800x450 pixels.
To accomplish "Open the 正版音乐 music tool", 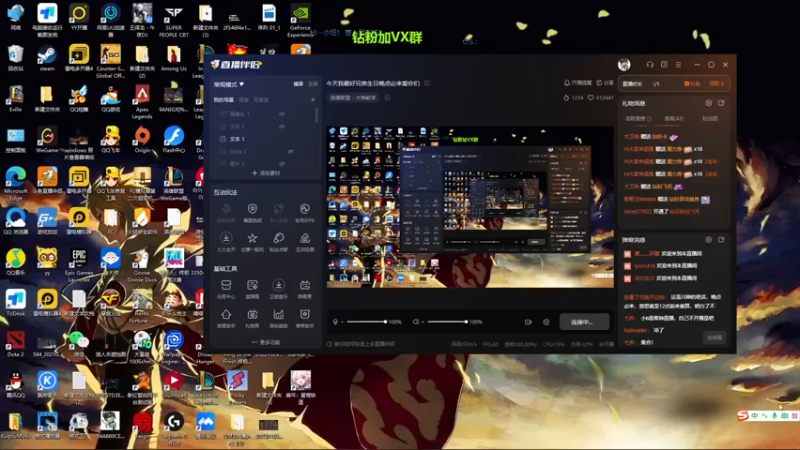I will point(279,289).
